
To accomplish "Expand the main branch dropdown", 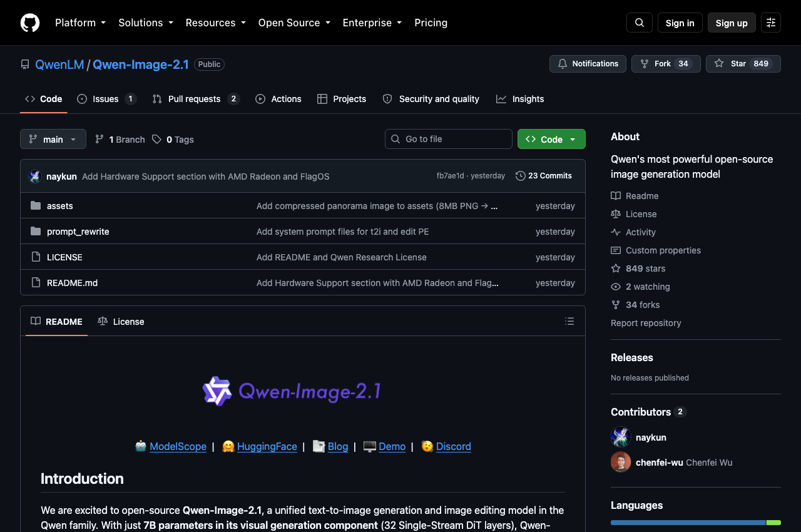I will pos(53,139).
